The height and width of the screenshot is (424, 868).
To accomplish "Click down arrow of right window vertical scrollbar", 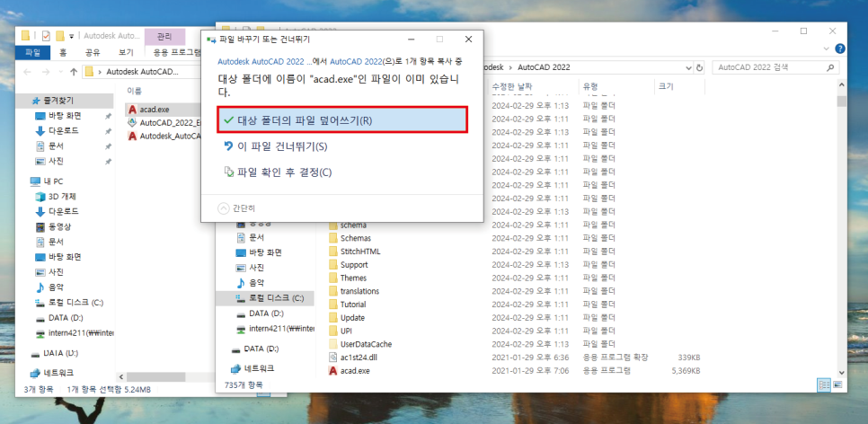I will click(x=842, y=373).
